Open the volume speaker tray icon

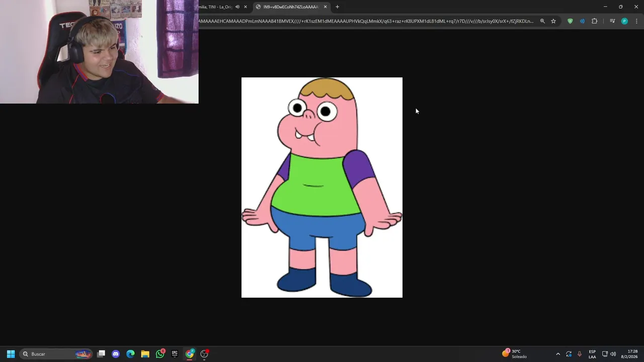click(613, 354)
